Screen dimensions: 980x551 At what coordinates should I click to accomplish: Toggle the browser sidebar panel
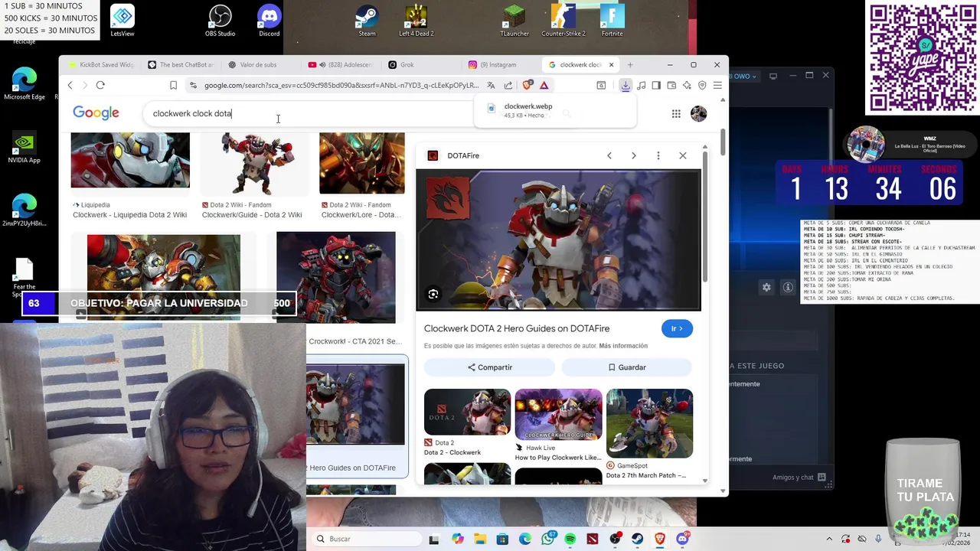[x=656, y=85]
